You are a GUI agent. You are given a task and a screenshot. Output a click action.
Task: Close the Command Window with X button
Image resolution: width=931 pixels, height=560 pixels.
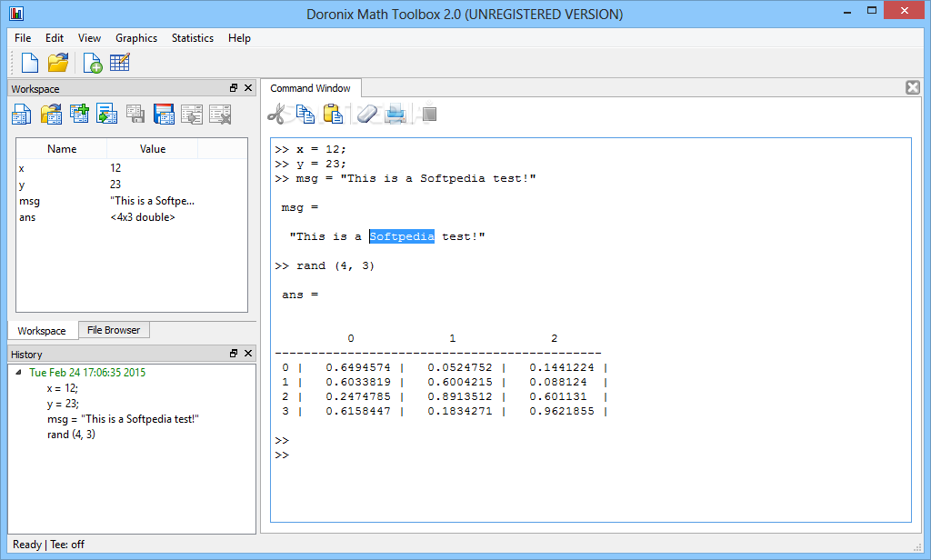[913, 88]
